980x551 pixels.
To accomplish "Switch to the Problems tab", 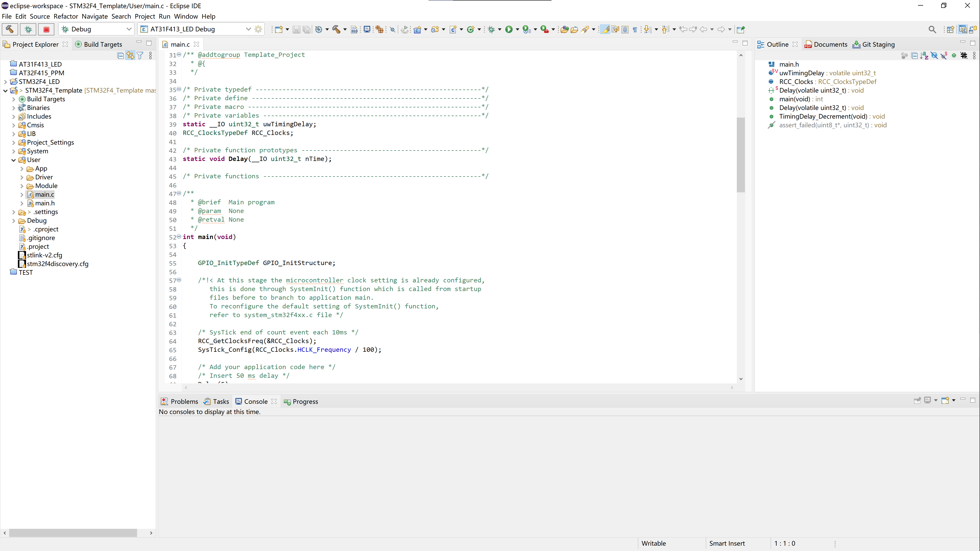I will 180,402.
